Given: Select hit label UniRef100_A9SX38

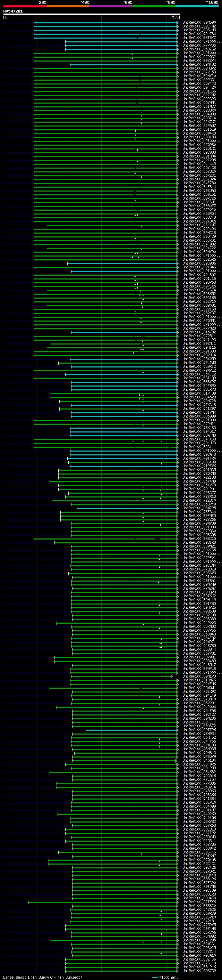Looking at the screenshot, I should [x=199, y=462].
